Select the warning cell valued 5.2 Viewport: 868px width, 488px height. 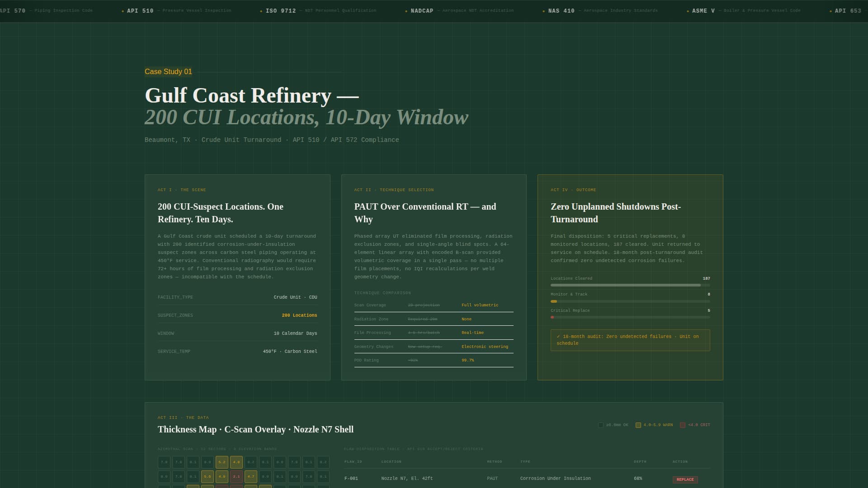[x=222, y=462]
